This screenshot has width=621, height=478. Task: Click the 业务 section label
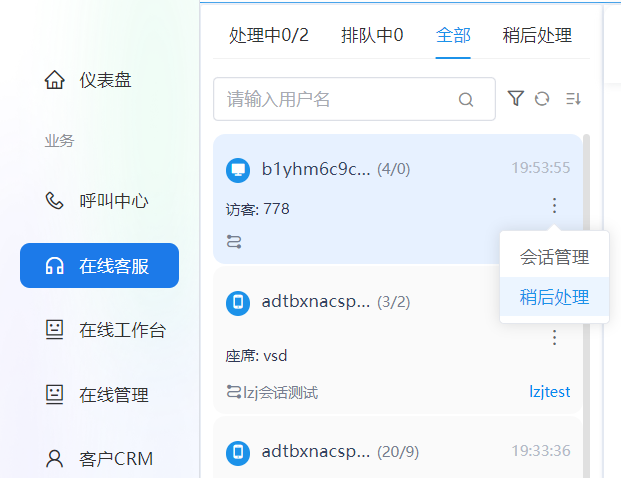(59, 141)
